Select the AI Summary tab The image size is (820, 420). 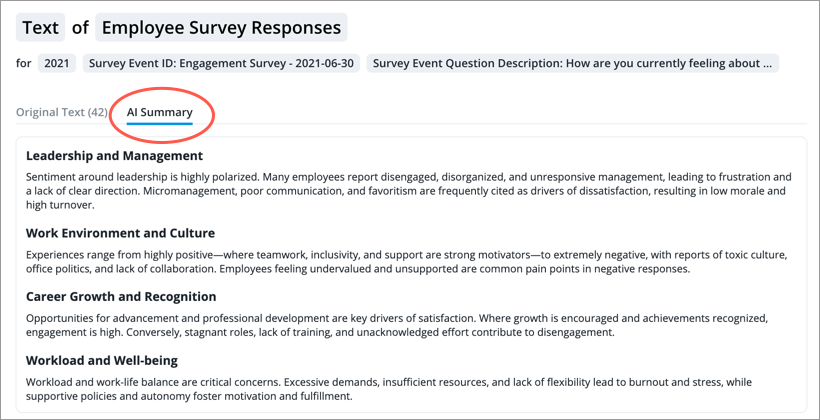(159, 112)
